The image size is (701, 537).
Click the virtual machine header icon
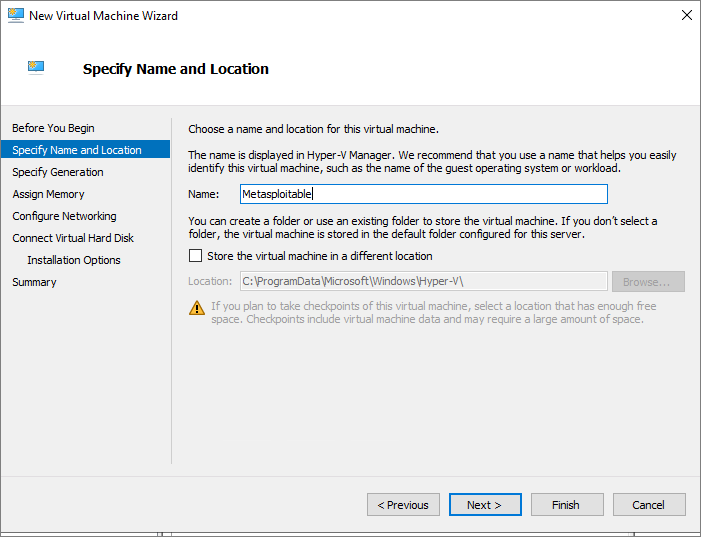(x=36, y=68)
